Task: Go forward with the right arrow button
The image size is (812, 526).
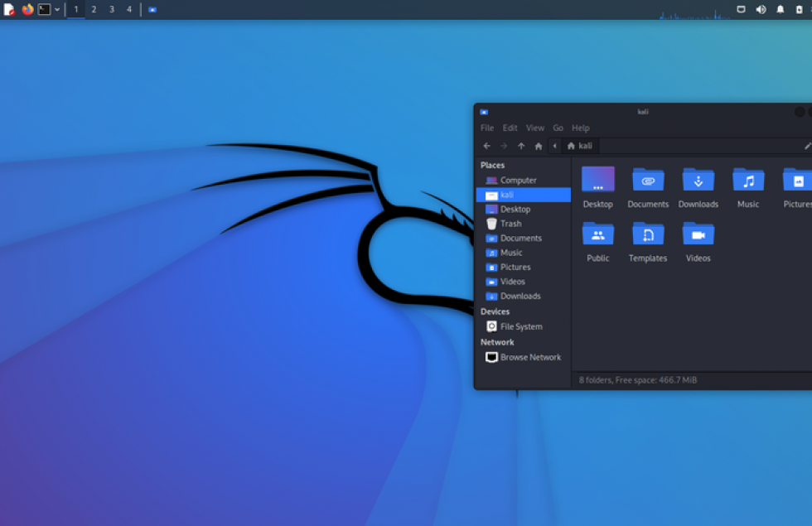Action: (504, 146)
